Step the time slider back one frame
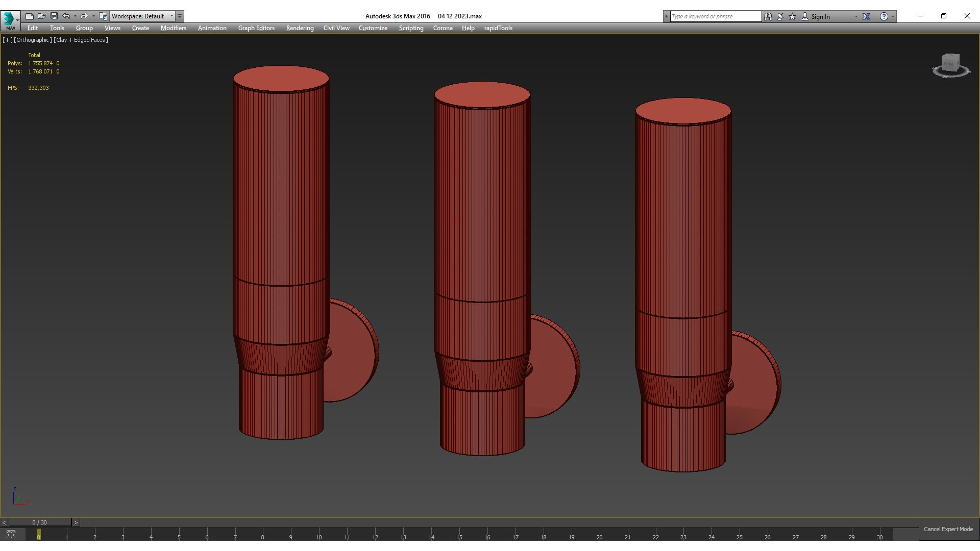Viewport: 980px width, 551px height. click(x=4, y=522)
